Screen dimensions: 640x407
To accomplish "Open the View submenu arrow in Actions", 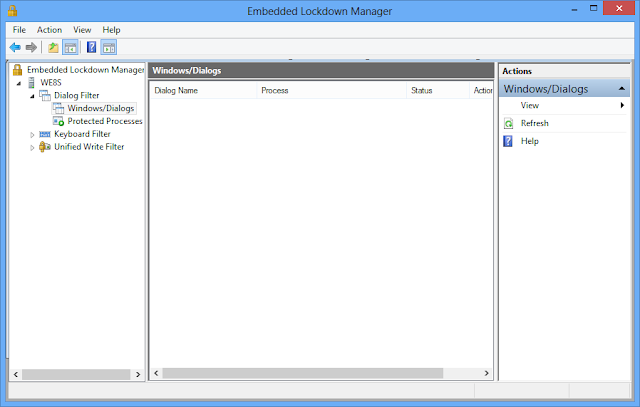I will click(x=622, y=105).
